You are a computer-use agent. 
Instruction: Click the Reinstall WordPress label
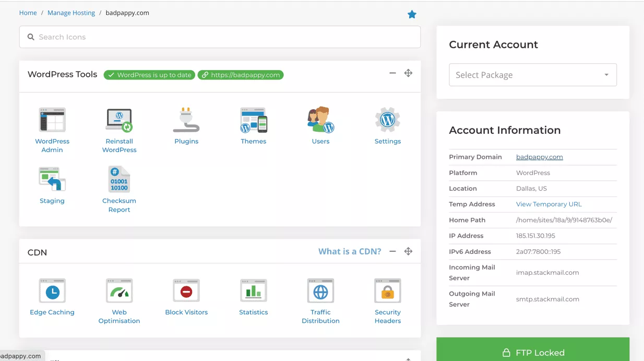click(119, 145)
